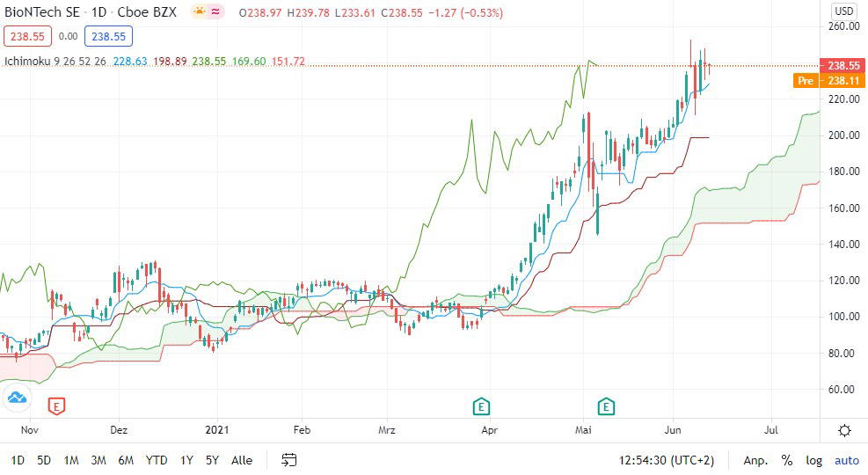Select the 1M time range

pyautogui.click(x=71, y=460)
